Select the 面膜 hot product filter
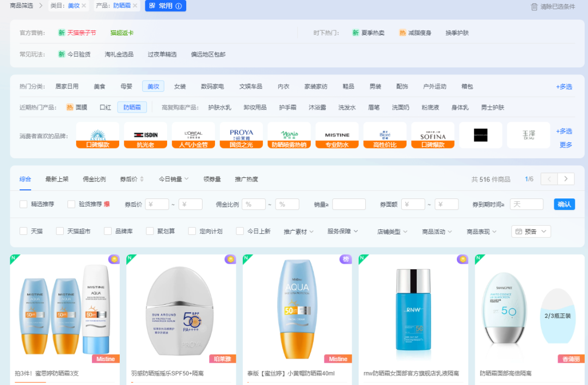588x385 pixels. coord(81,107)
